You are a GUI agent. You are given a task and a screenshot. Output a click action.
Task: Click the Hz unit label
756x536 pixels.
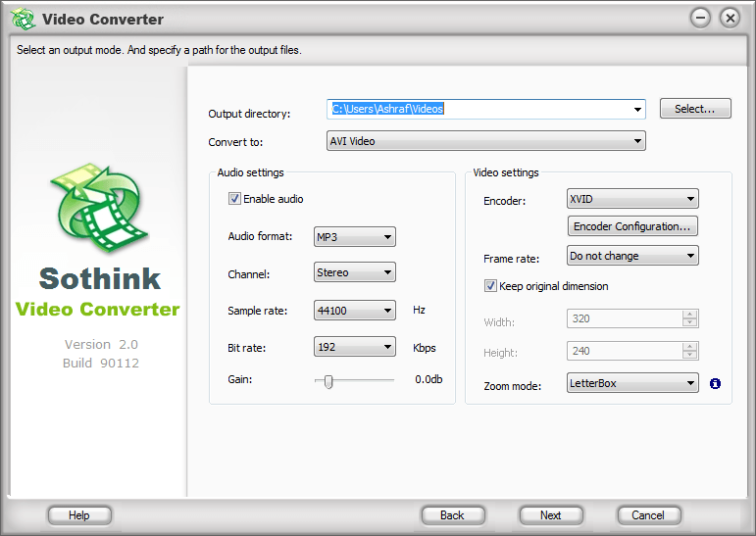pyautogui.click(x=419, y=310)
